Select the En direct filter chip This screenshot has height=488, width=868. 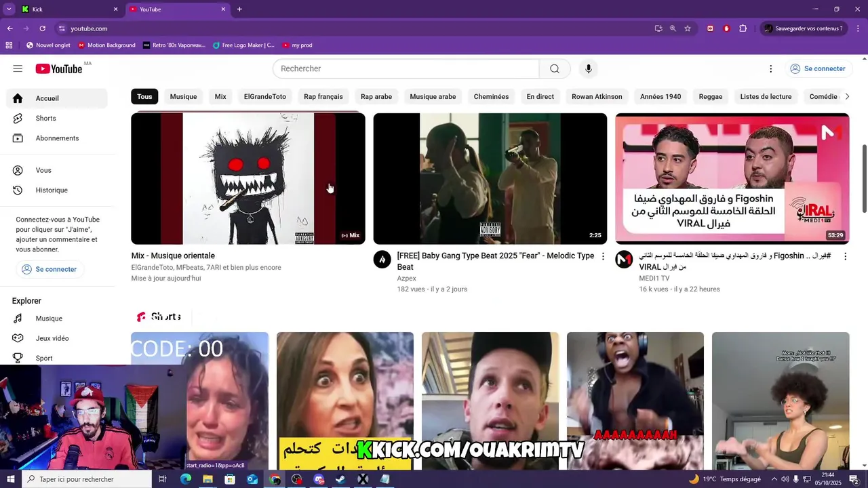(540, 96)
